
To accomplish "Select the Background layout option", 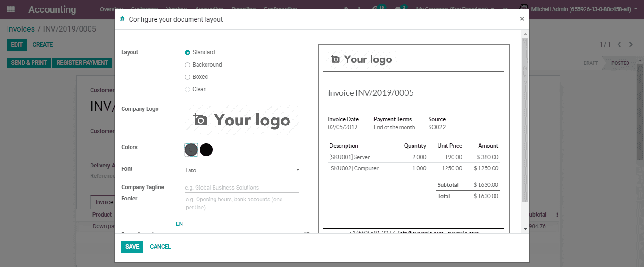I will coord(188,65).
